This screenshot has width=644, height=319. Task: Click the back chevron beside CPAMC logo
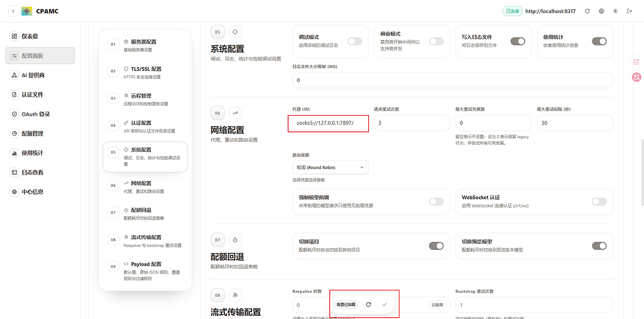pos(13,11)
